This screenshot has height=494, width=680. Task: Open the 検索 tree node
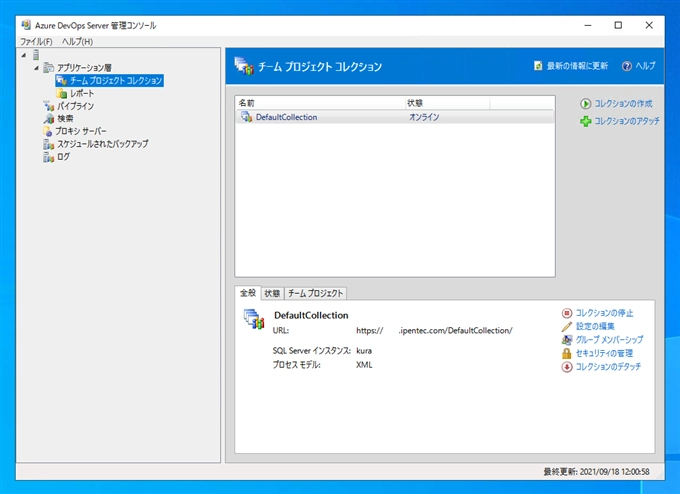[65, 118]
